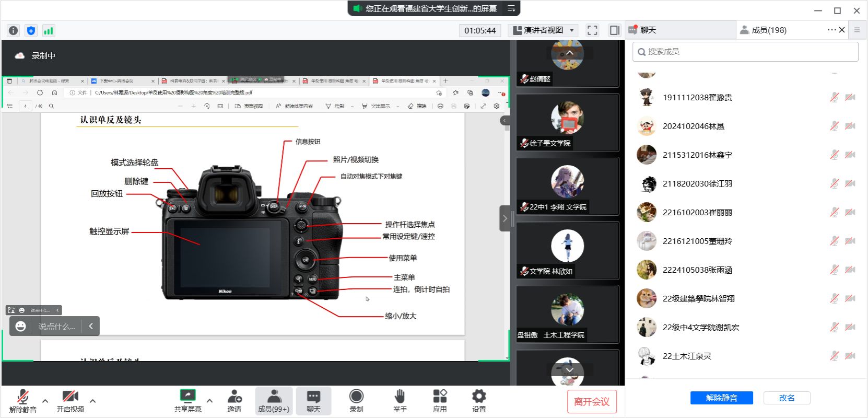Viewport: 868px width, 418px height.
Task: Expand the audio options arrow beside 解除静音
Action: coord(45,401)
